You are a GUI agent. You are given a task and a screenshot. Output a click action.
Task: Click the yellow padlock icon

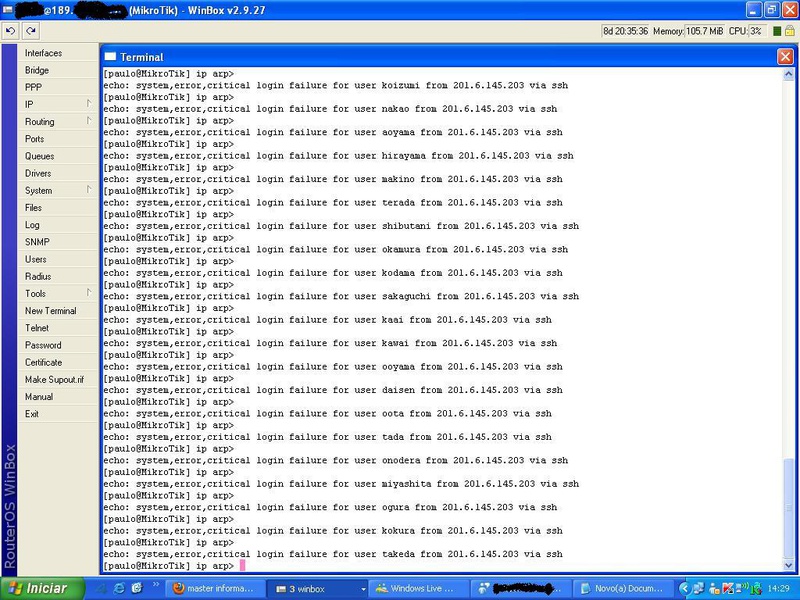789,31
